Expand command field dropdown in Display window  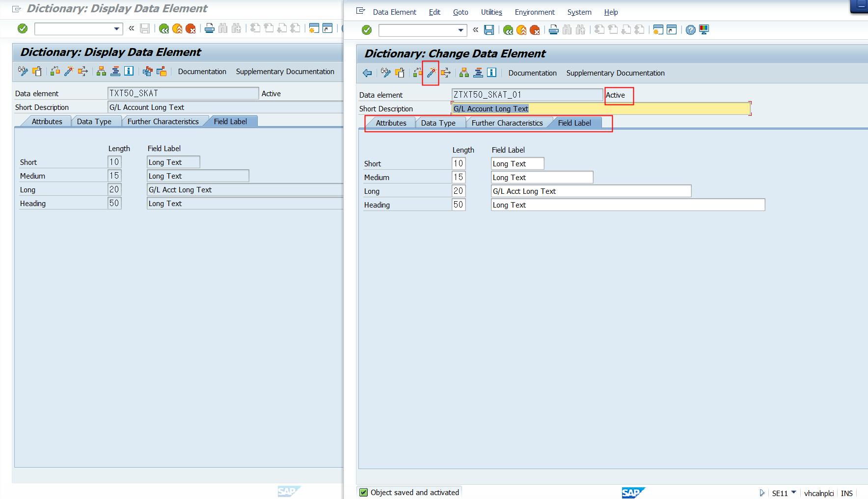[x=116, y=29]
